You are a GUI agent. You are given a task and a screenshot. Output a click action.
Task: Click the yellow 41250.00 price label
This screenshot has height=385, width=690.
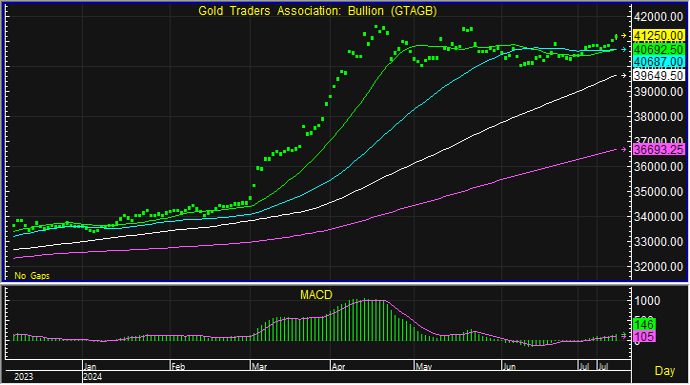(658, 36)
